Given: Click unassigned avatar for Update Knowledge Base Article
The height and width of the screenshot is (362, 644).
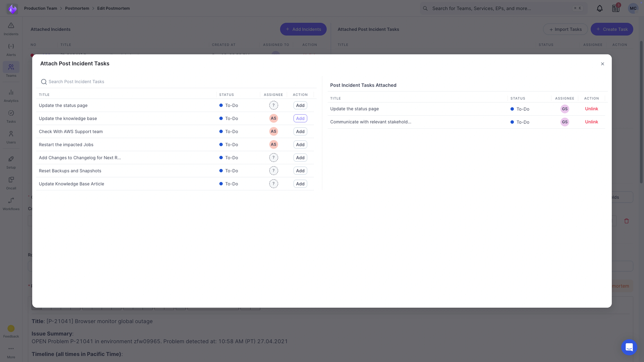Looking at the screenshot, I should coord(273,184).
